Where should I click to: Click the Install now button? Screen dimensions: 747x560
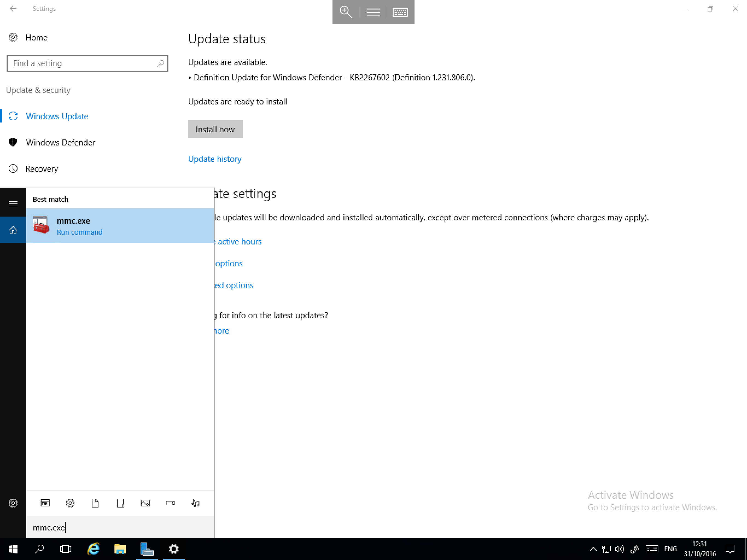click(x=215, y=129)
